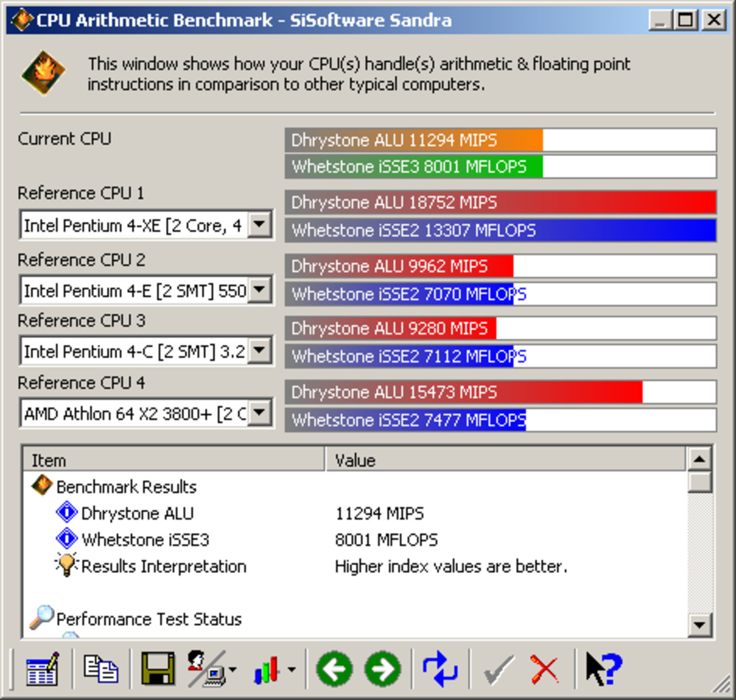
Task: Click the Intel Pentium 4-C combo box
Action: (x=147, y=351)
